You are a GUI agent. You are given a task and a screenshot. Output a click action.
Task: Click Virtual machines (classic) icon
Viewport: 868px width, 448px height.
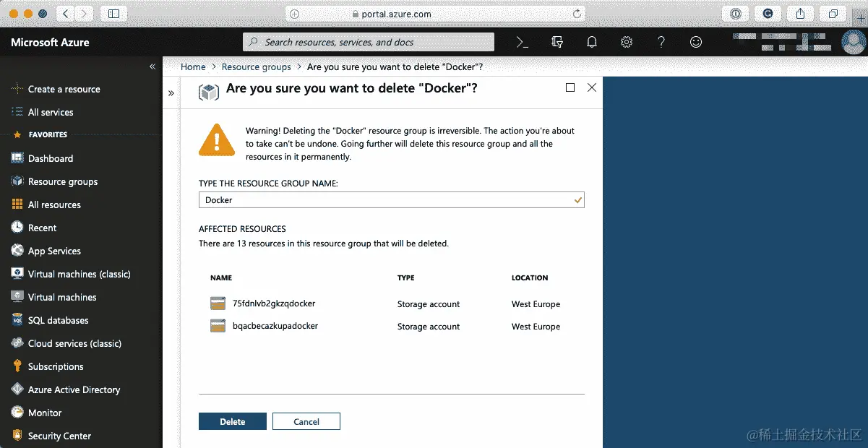pyautogui.click(x=17, y=274)
